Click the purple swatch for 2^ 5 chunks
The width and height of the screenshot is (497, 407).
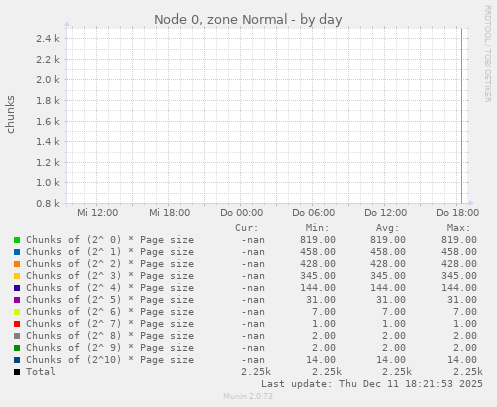click(x=17, y=300)
